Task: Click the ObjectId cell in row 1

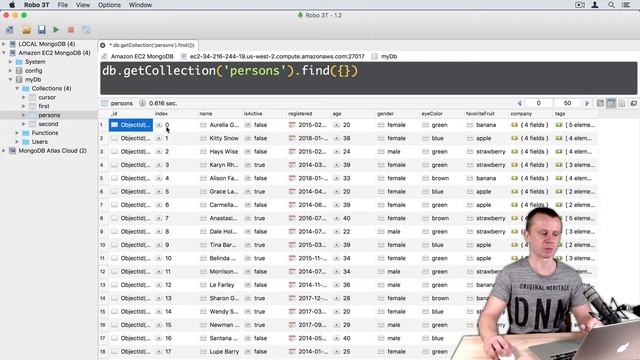Action: [x=131, y=125]
